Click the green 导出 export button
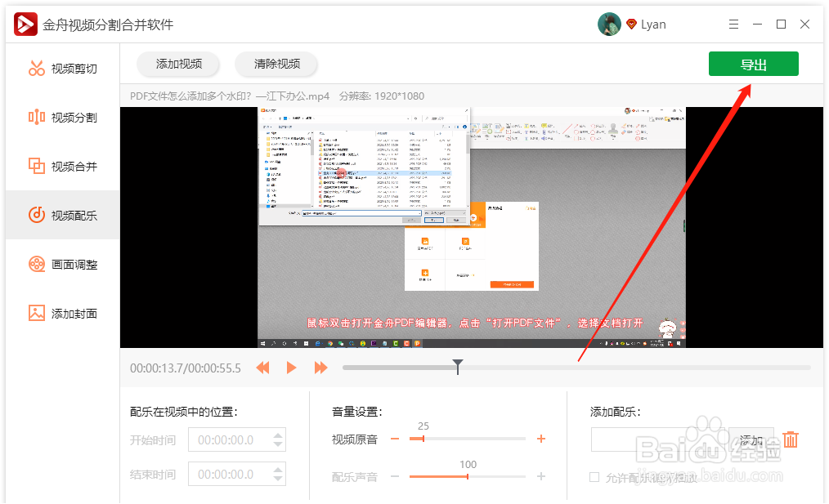 coord(754,64)
